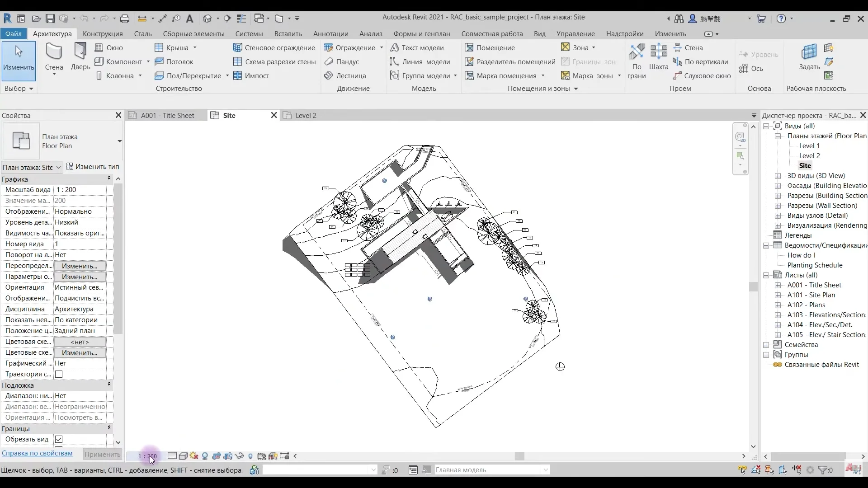Select the Стена (Wall) tool
This screenshot has height=488, width=868.
(x=54, y=59)
